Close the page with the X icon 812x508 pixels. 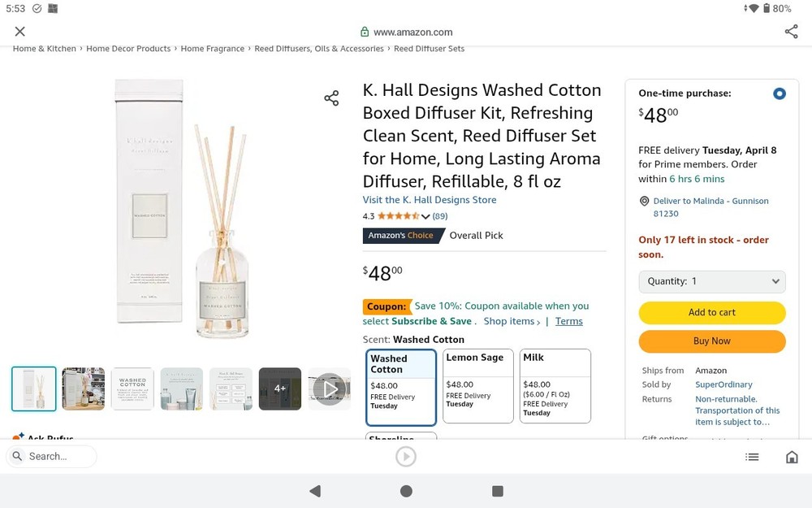pyautogui.click(x=19, y=31)
